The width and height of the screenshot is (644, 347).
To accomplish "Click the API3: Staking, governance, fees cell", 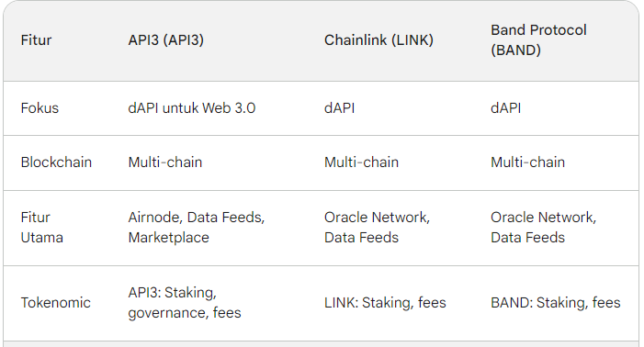I will (185, 303).
